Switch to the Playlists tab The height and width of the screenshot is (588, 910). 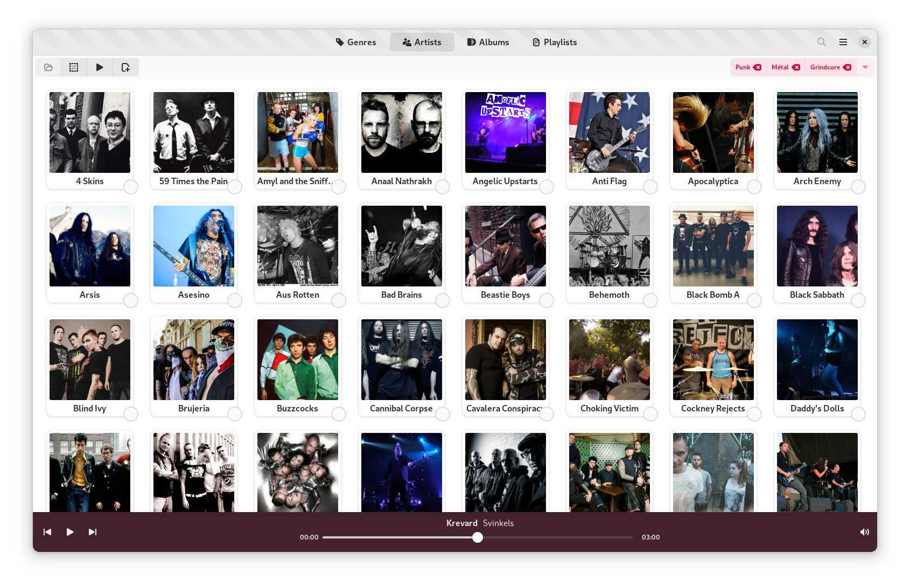point(555,42)
